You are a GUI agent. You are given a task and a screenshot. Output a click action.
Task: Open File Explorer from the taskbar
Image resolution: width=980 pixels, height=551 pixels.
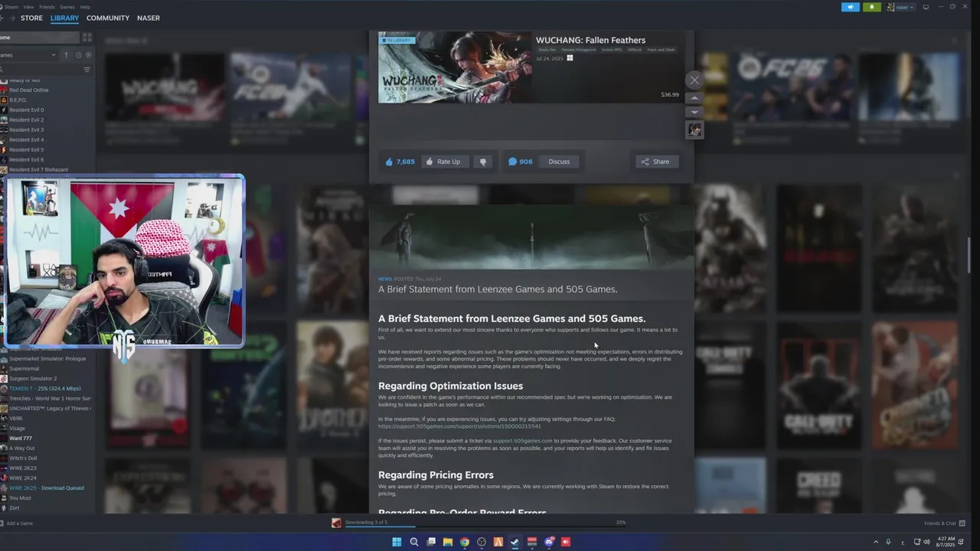click(x=448, y=542)
